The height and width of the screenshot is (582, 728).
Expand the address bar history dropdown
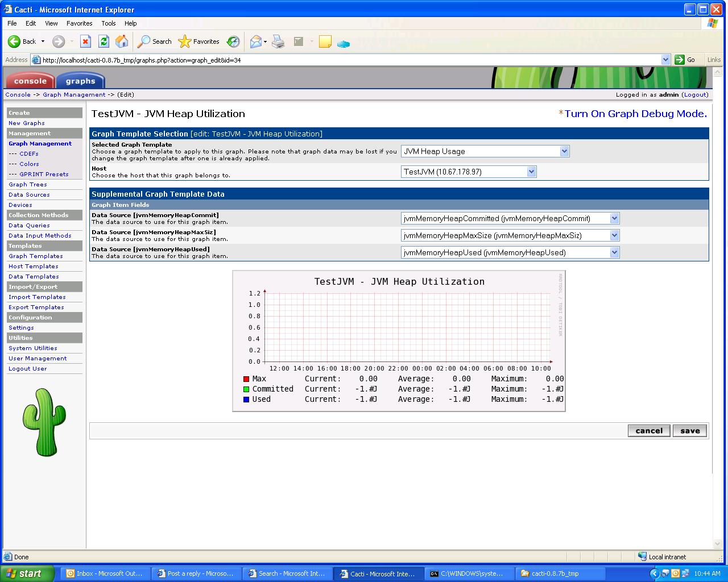pyautogui.click(x=666, y=60)
